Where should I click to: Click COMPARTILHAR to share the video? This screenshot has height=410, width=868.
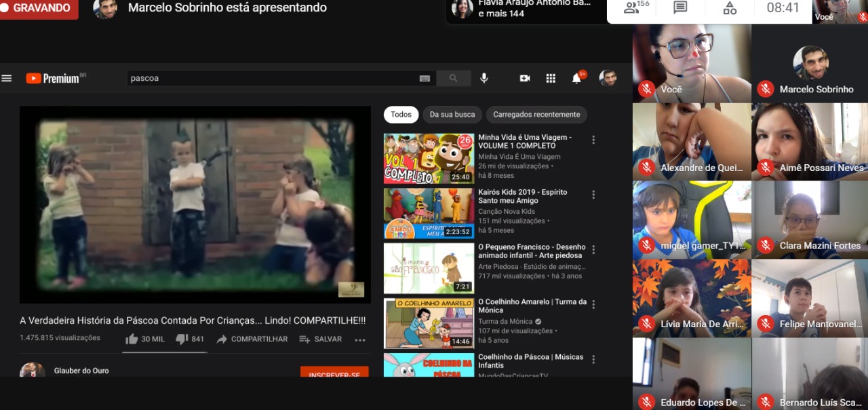pyautogui.click(x=252, y=339)
